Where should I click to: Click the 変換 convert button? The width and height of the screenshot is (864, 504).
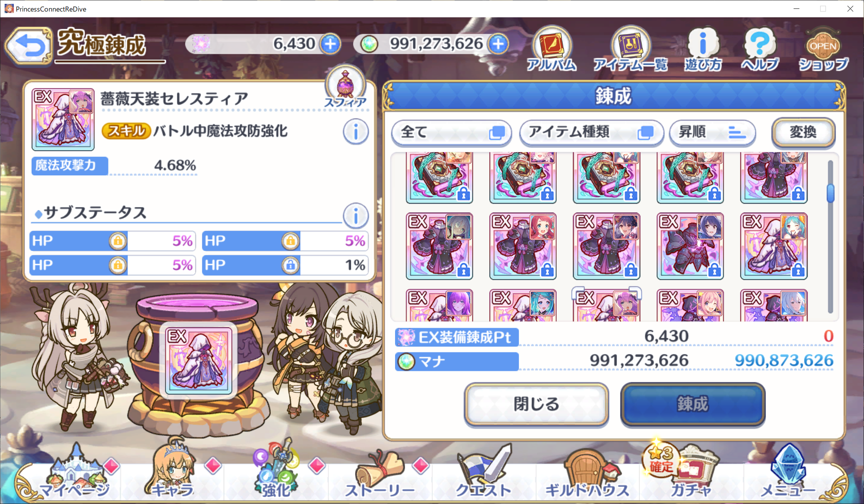803,132
